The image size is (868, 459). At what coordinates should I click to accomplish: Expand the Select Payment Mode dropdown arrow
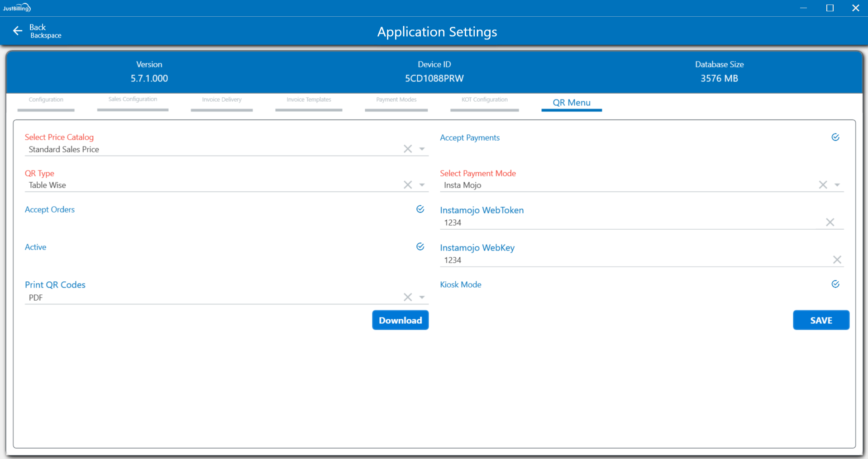[x=837, y=185]
